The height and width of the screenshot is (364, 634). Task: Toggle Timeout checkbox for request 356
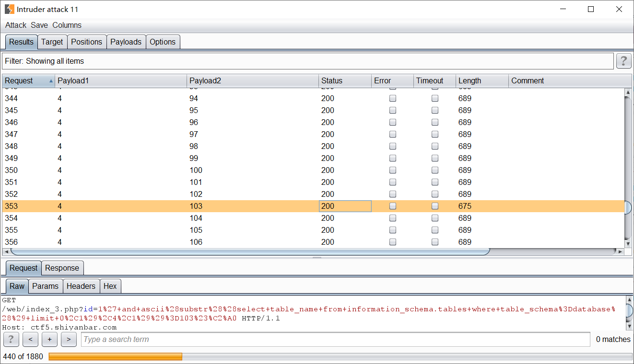[435, 242]
